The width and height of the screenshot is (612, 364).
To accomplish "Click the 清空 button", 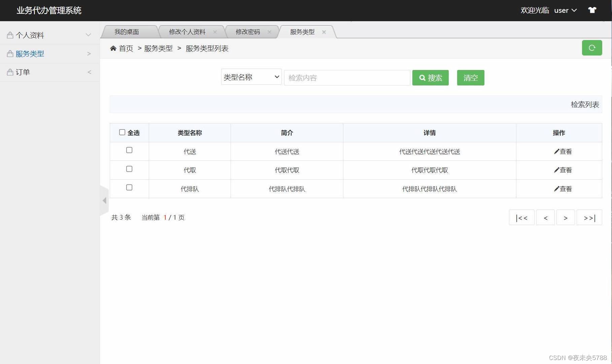I will 471,78.
